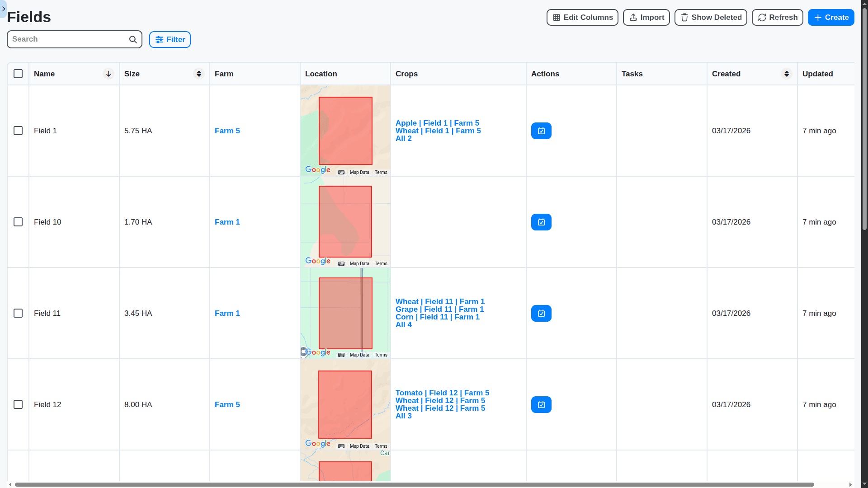The image size is (868, 488).
Task: Toggle Size column sort arrows
Action: tap(199, 74)
